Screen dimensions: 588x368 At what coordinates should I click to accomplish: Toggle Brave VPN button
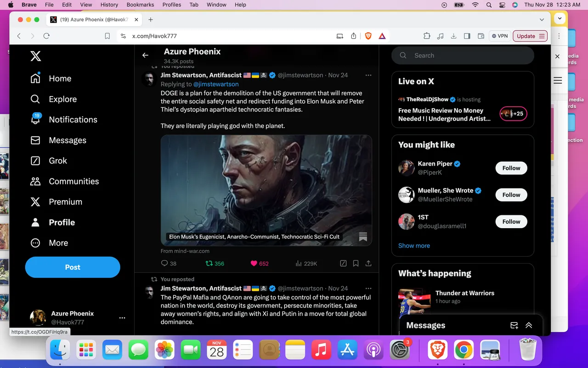pyautogui.click(x=499, y=36)
